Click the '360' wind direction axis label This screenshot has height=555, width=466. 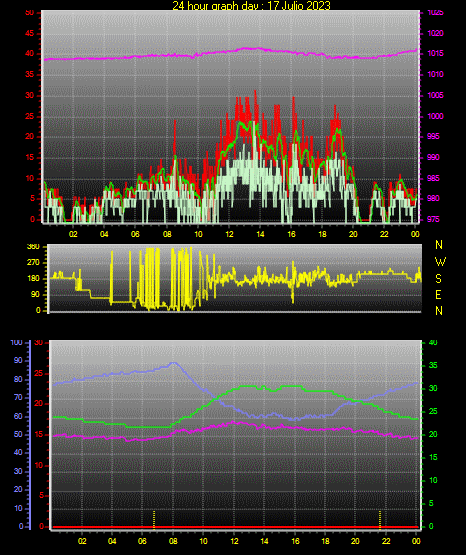(33, 247)
